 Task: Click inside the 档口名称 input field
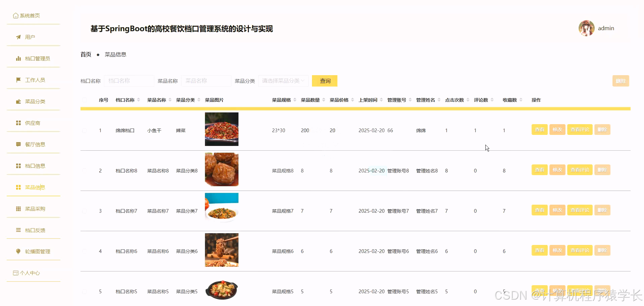click(129, 81)
